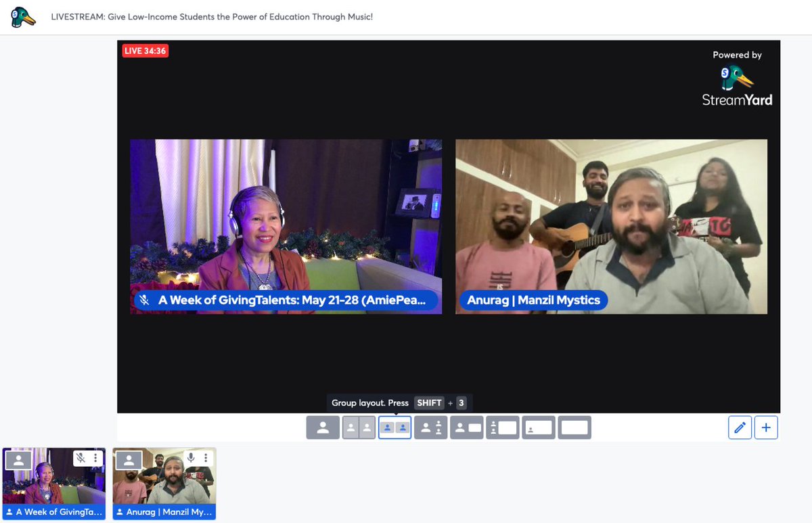Click solo layout icon on Anurag thumbnail
Screen dimensions: 812x523
129,460
